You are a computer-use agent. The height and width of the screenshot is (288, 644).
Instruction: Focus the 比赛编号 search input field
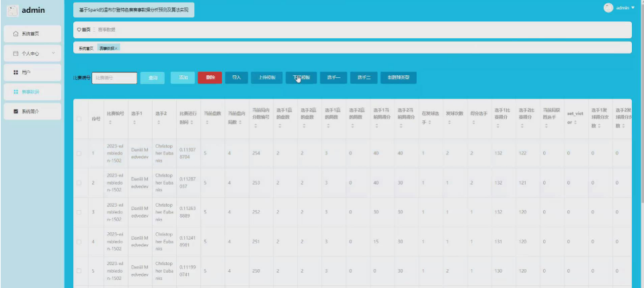click(x=114, y=78)
